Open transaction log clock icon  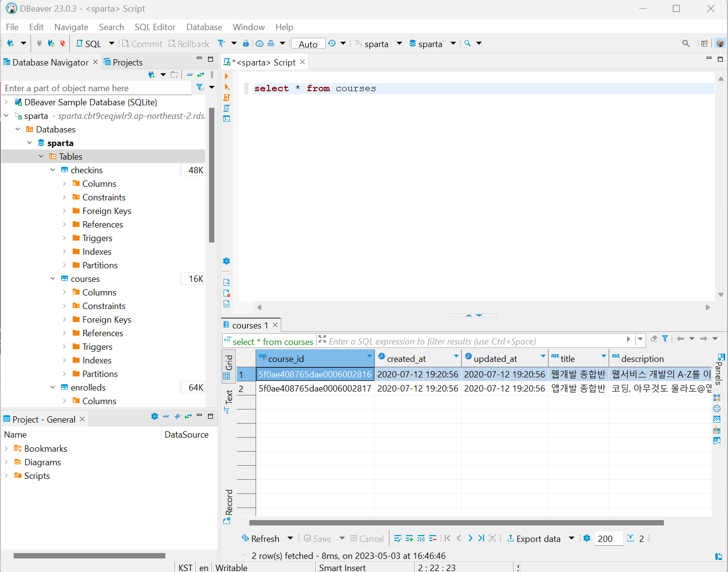click(332, 44)
